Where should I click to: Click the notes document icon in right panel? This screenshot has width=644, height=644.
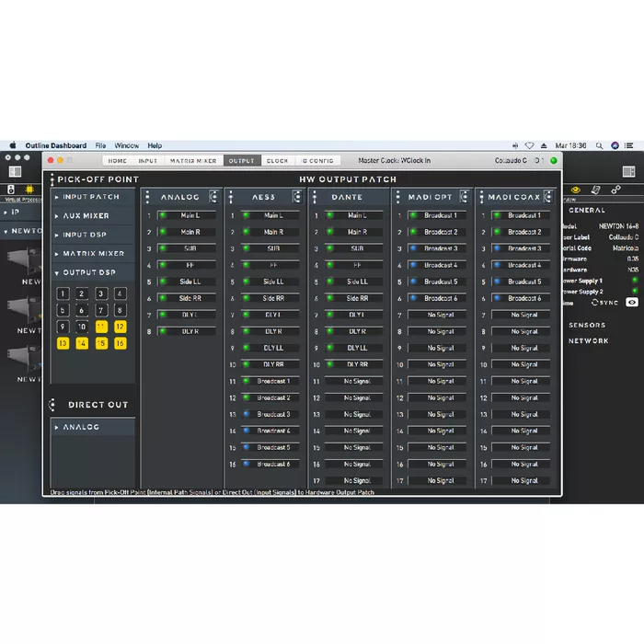point(595,190)
